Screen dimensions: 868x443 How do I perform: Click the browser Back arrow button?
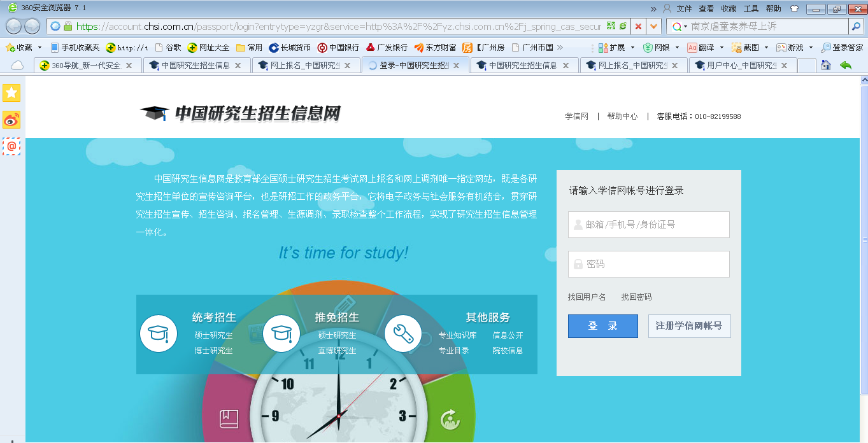(x=14, y=26)
